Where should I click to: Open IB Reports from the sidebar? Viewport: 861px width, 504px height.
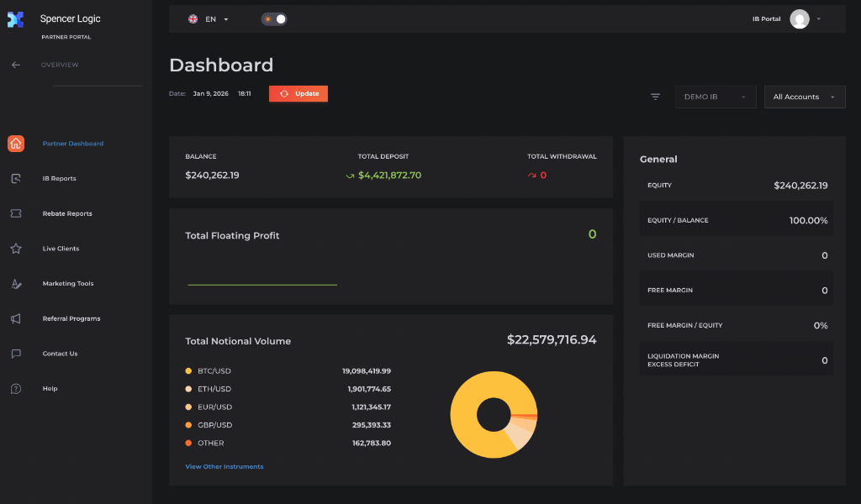click(60, 178)
